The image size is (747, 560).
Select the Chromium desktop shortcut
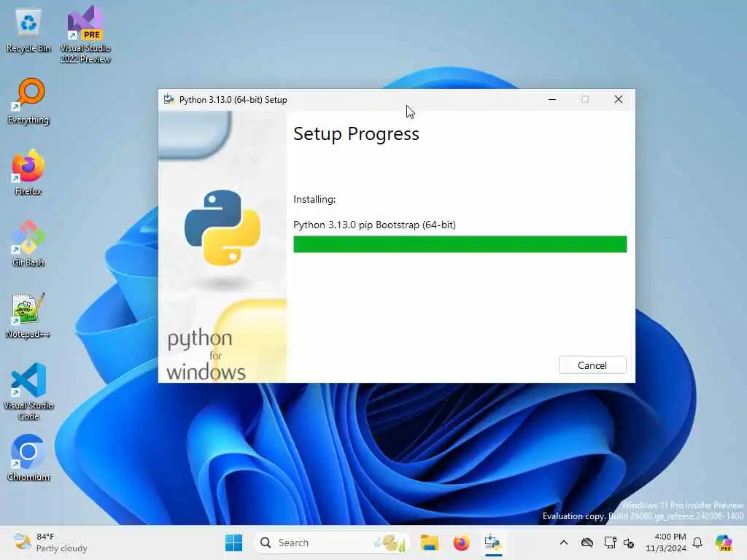coord(28,458)
